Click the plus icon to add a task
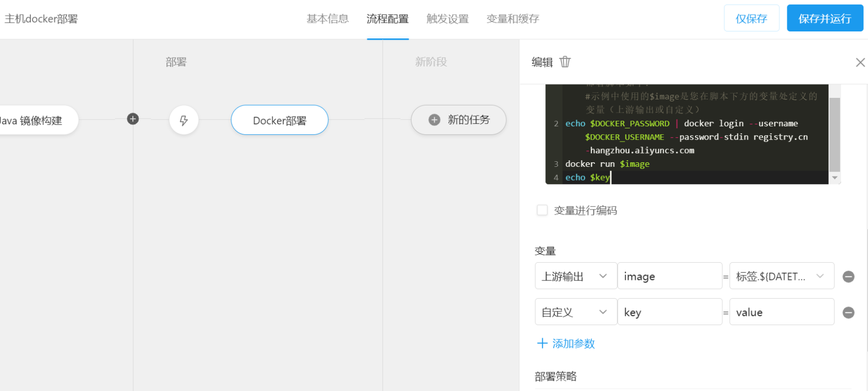868x391 pixels. pos(133,119)
